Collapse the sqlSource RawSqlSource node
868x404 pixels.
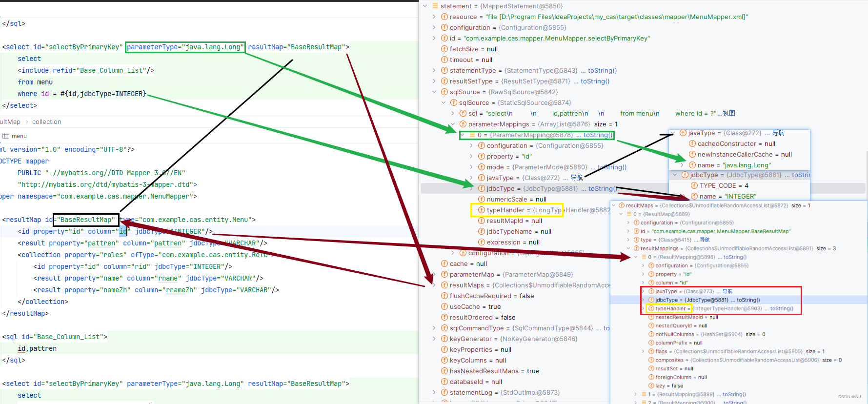click(434, 92)
